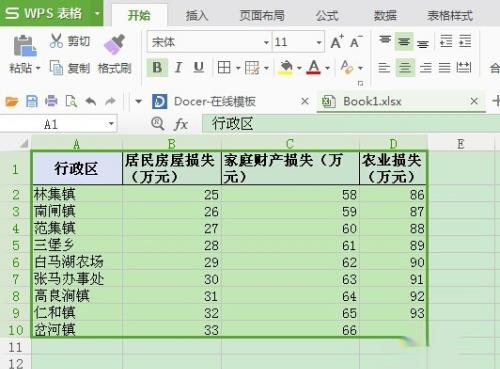Expand quick access toolbar dropdown arrow
Screen dimensions: 500x369
(138, 101)
